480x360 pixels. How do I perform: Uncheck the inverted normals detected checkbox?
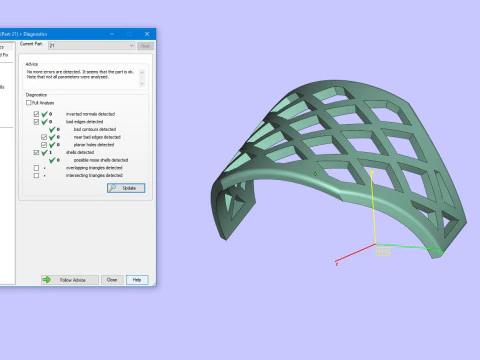coord(36,114)
